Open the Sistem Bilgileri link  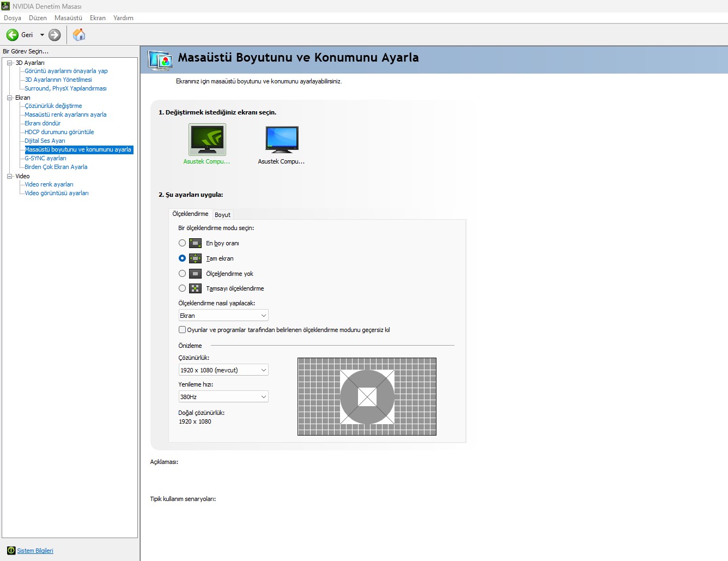35,551
